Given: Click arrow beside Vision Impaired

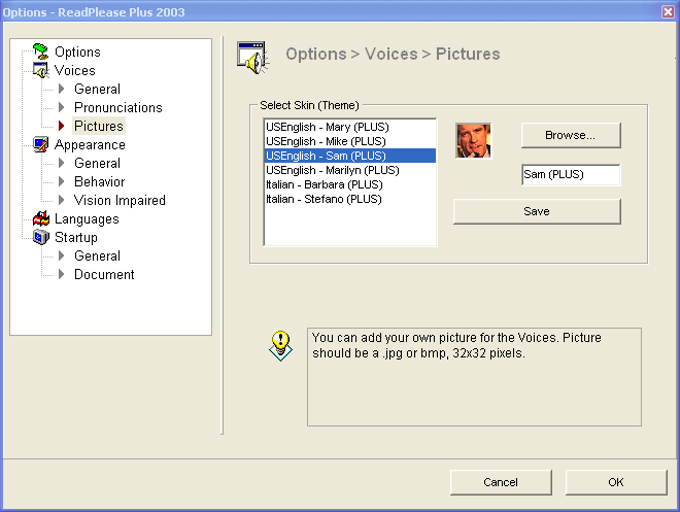Looking at the screenshot, I should coord(61,200).
